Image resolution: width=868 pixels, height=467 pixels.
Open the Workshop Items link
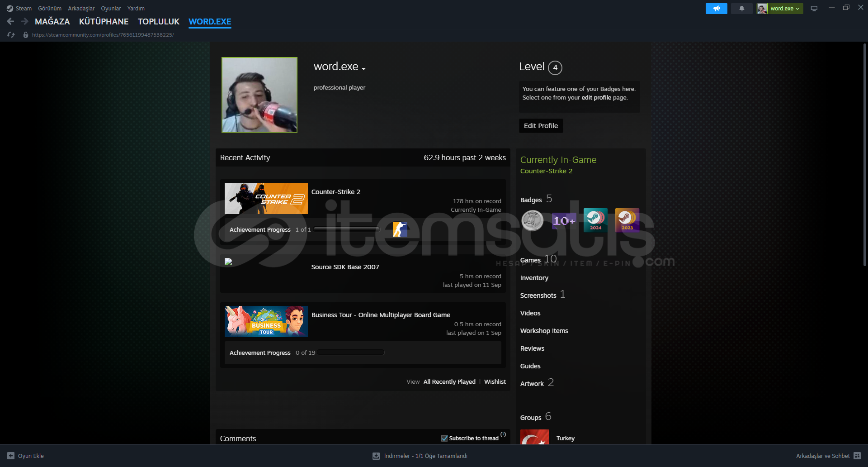pyautogui.click(x=544, y=331)
